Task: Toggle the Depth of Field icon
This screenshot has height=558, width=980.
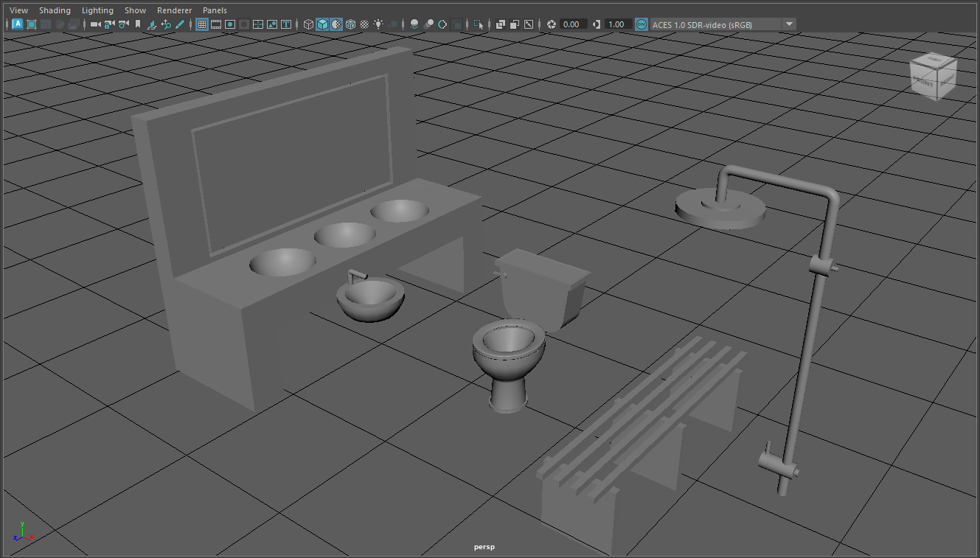Action: click(456, 24)
